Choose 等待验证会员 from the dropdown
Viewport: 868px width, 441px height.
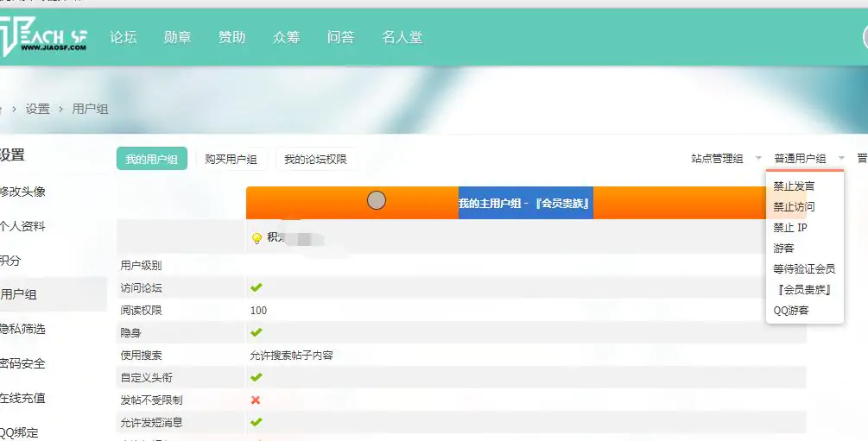(x=804, y=269)
